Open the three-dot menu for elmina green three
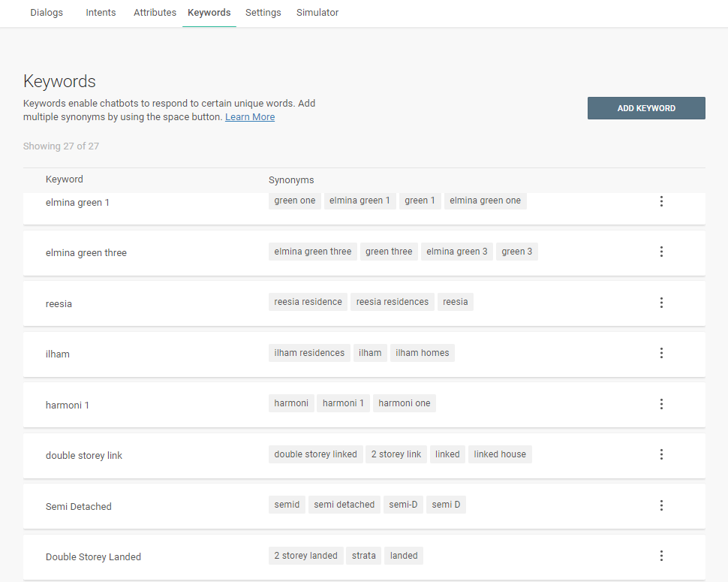728x582 pixels. (661, 252)
